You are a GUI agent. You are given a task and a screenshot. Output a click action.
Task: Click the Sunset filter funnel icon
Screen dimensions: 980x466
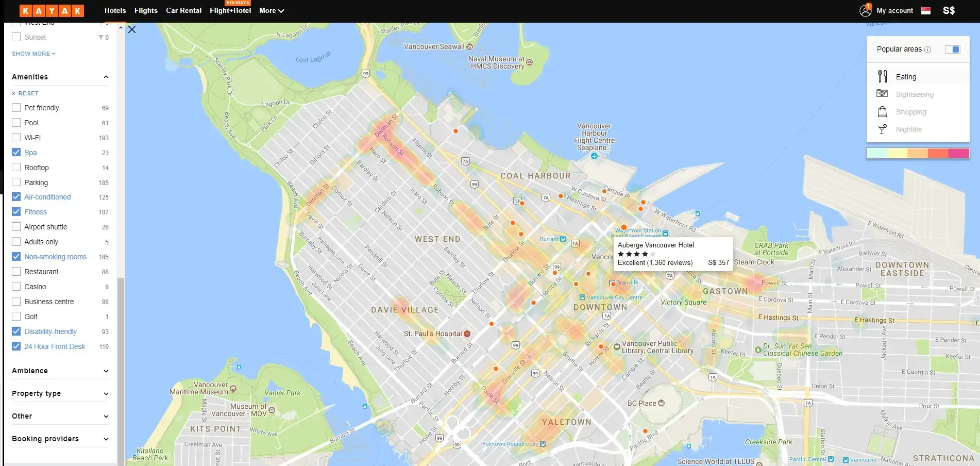coord(101,37)
